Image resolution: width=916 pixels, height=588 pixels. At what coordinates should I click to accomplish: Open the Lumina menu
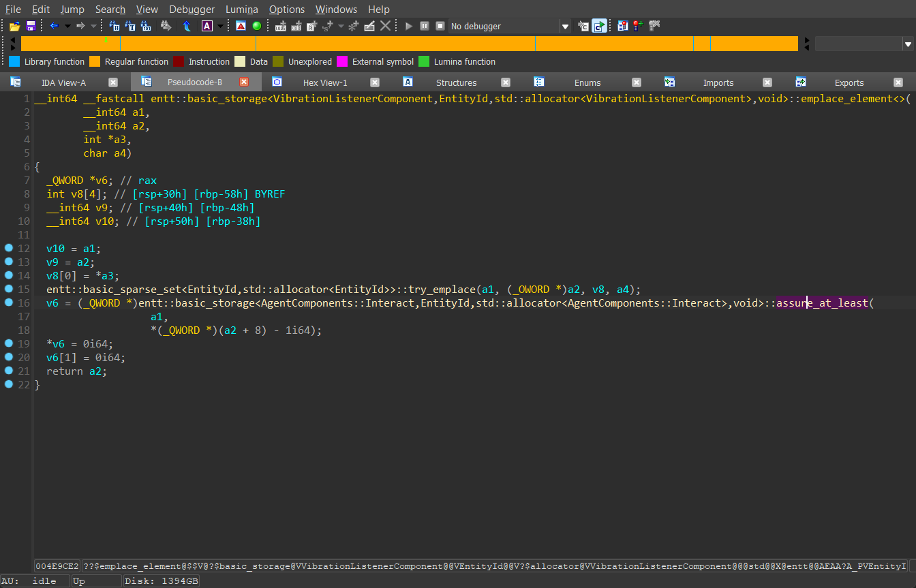242,10
